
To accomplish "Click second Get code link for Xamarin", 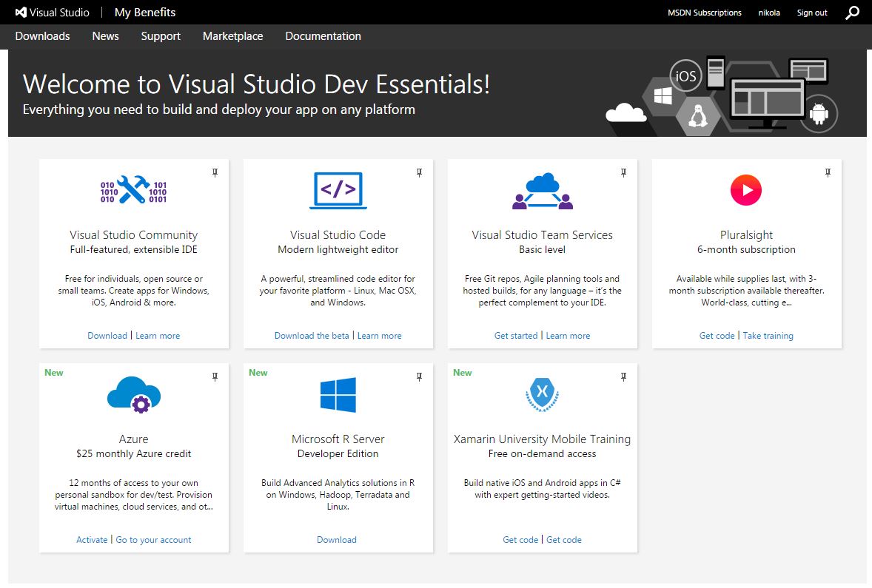I will pyautogui.click(x=564, y=540).
